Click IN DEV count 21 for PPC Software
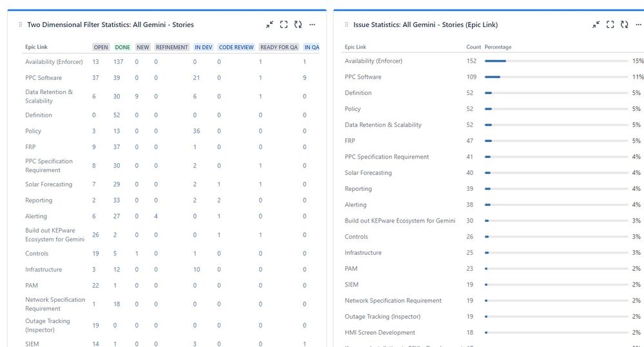This screenshot has height=347, width=644. pyautogui.click(x=197, y=77)
